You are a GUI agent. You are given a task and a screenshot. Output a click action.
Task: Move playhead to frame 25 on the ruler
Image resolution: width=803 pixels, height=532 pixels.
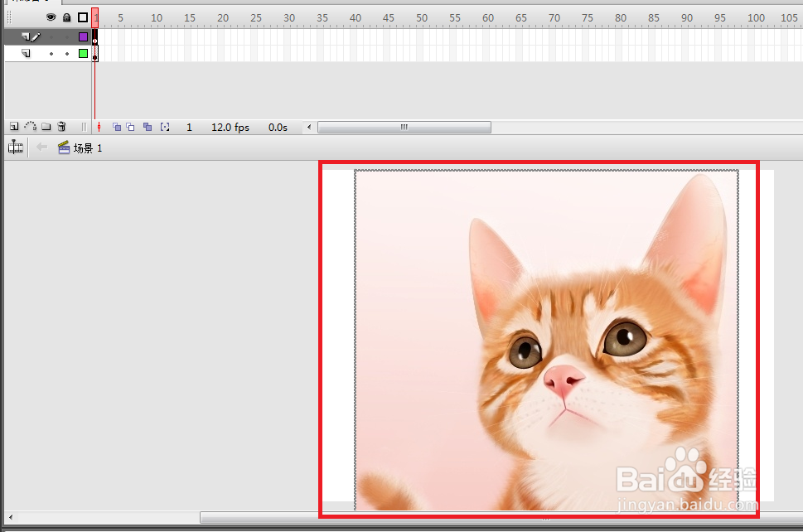(254, 18)
